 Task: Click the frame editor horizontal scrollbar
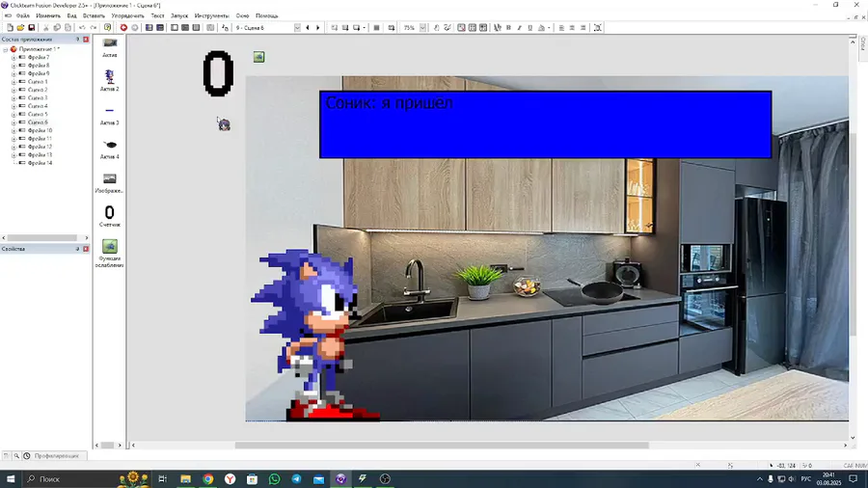point(442,446)
